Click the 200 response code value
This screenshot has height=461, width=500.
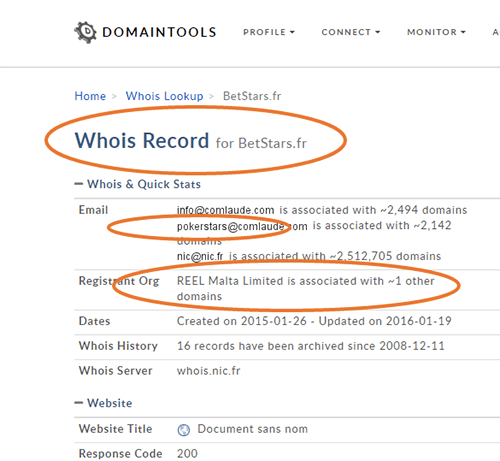[x=187, y=454]
